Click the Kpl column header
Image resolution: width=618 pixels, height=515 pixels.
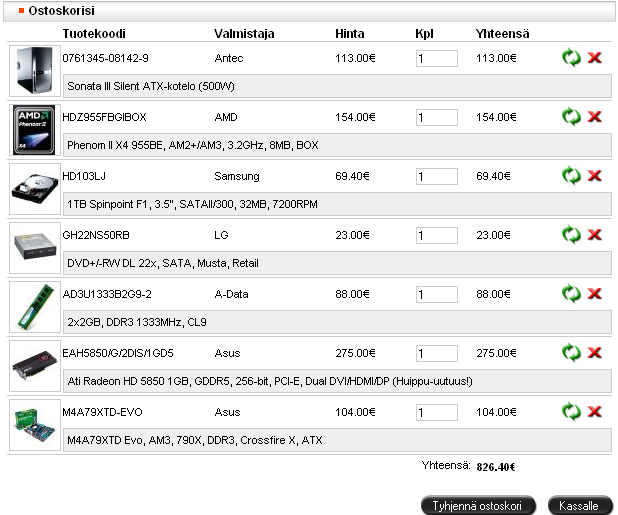click(x=424, y=34)
